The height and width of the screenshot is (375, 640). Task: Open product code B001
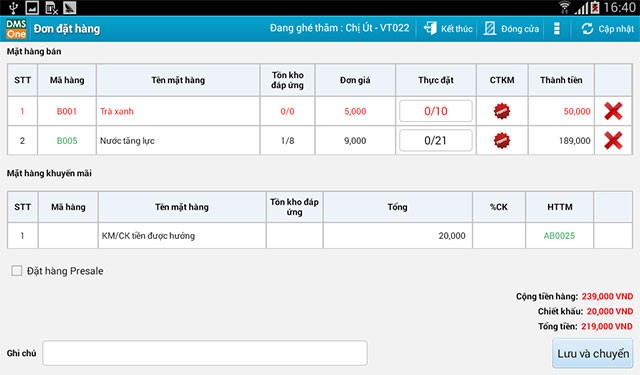67,111
